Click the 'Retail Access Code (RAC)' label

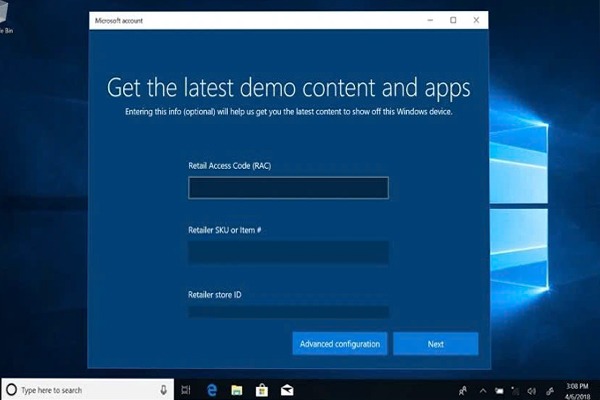click(230, 166)
